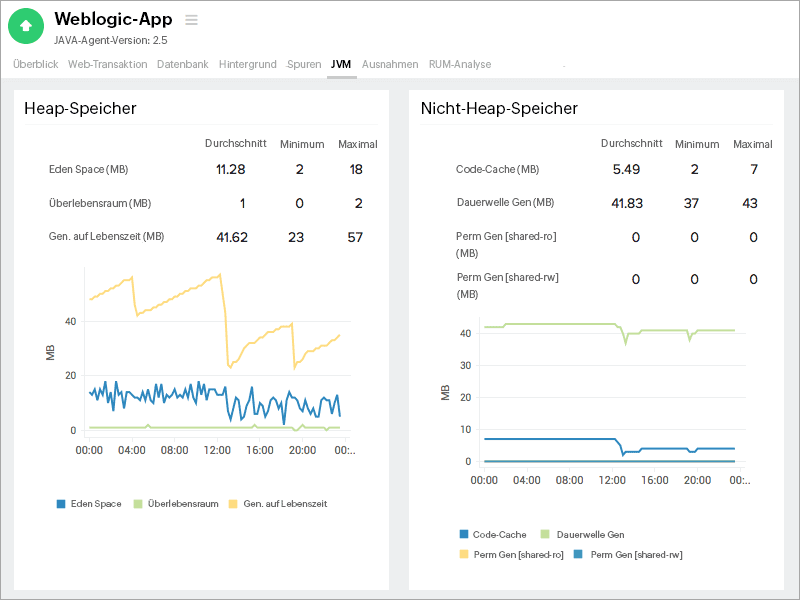Toggle Perm Gen [shared-rw] legend entry
This screenshot has height=600, width=800.
[x=628, y=554]
